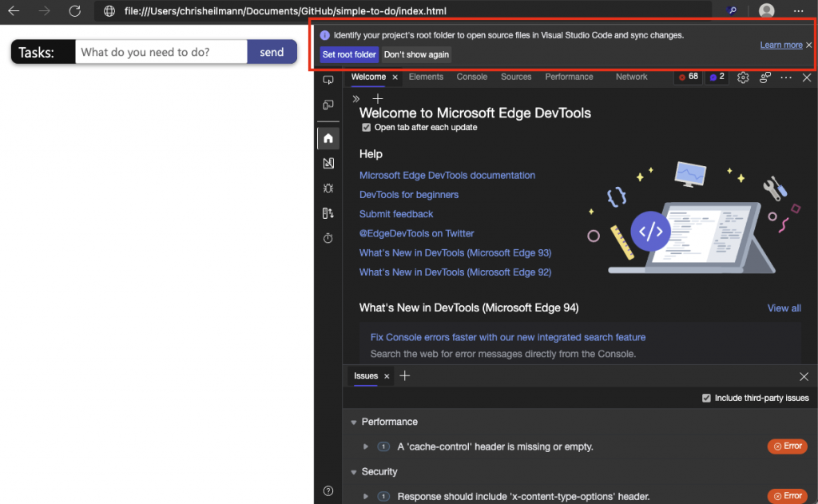Image resolution: width=818 pixels, height=504 pixels.
Task: Toggle device emulation icon
Action: pos(328,105)
